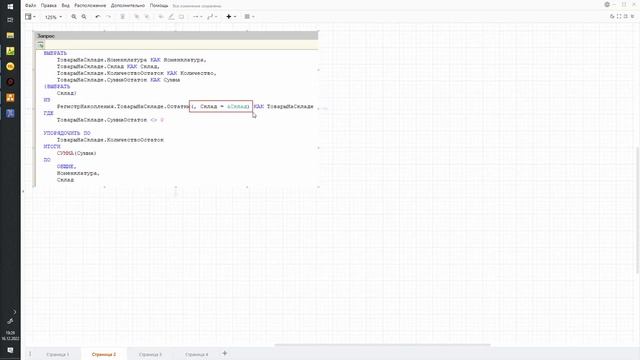Click the undo arrow icon
Screen dimensions: 640x360
(x=98, y=17)
